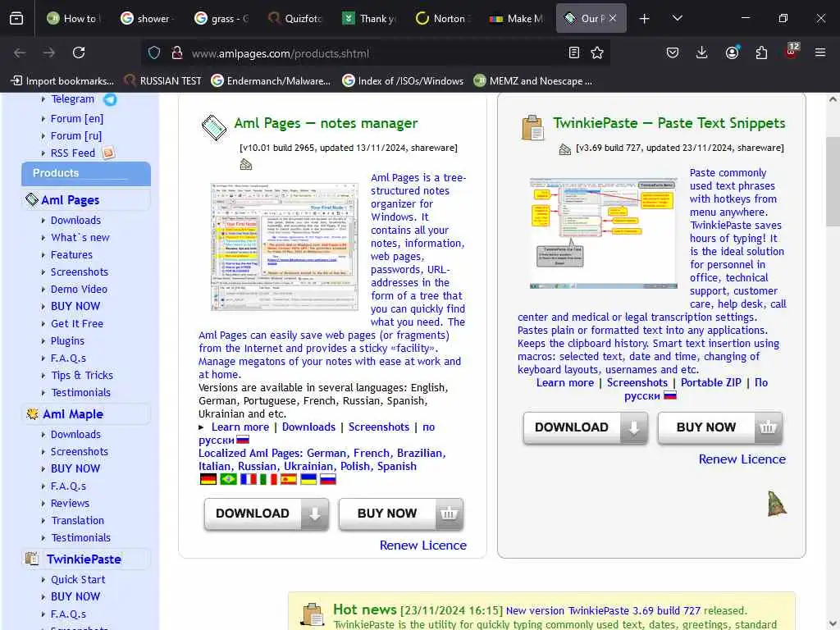
Task: Open the Demo Video sidebar link
Action: [79, 290]
